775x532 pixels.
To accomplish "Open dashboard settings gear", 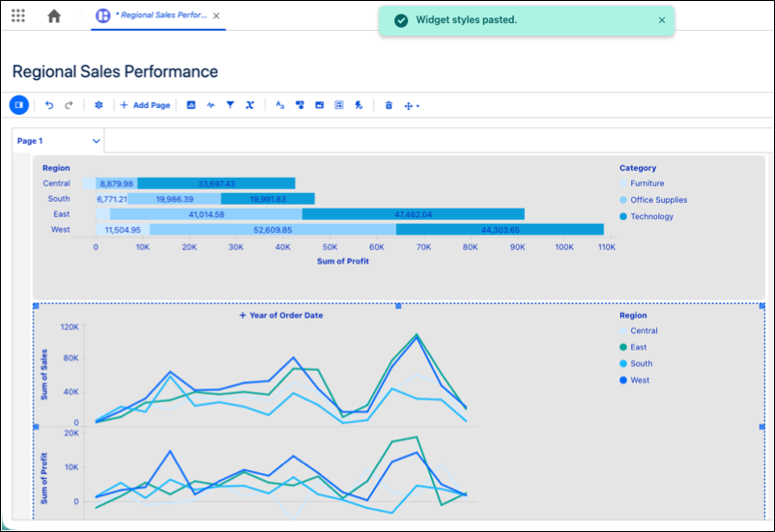I will point(99,105).
